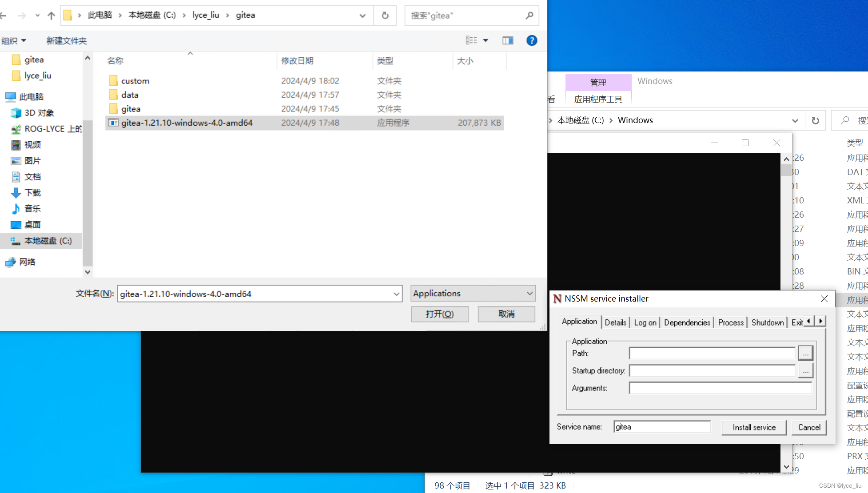The image size is (868, 493).
Task: Open the 组织 organize menu
Action: pyautogui.click(x=14, y=41)
